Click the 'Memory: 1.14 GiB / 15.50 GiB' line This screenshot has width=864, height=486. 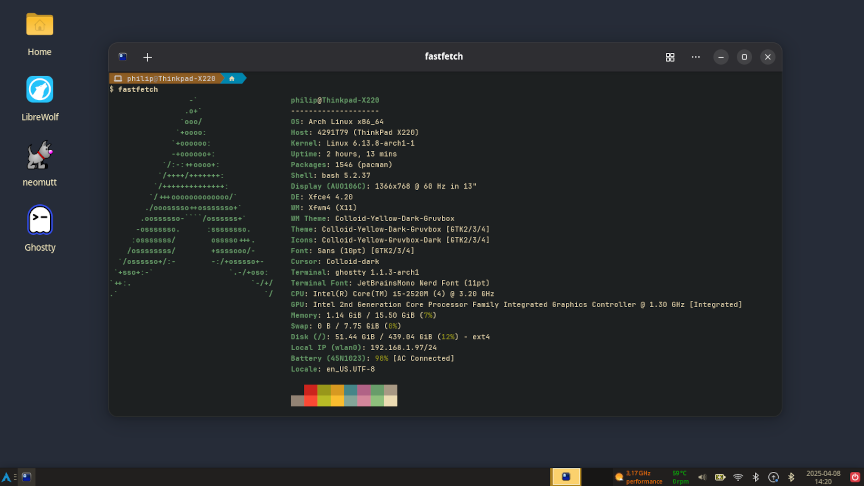pyautogui.click(x=364, y=316)
